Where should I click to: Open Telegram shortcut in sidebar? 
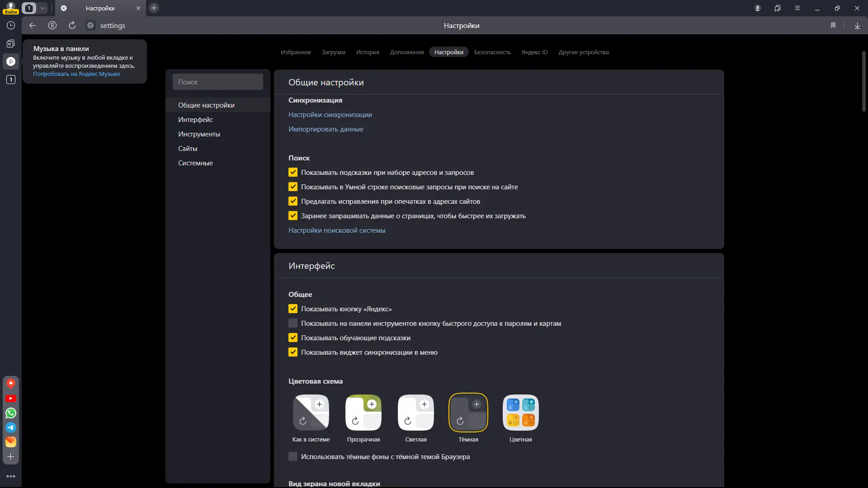coord(11,427)
